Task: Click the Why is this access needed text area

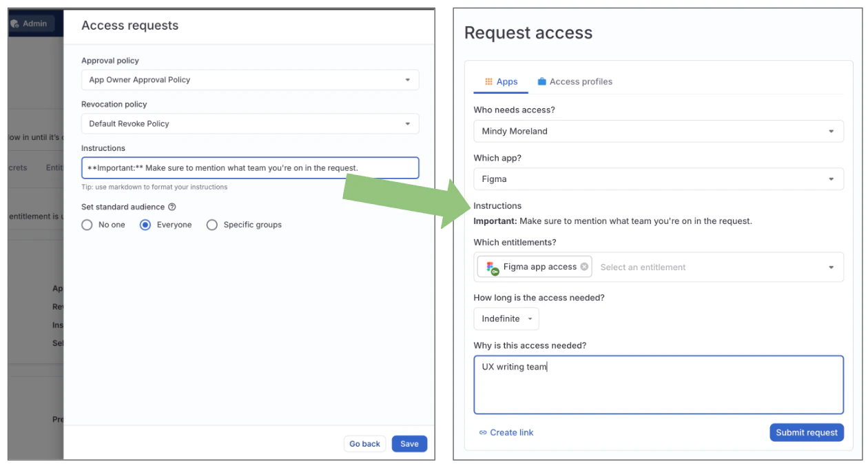Action: (659, 385)
